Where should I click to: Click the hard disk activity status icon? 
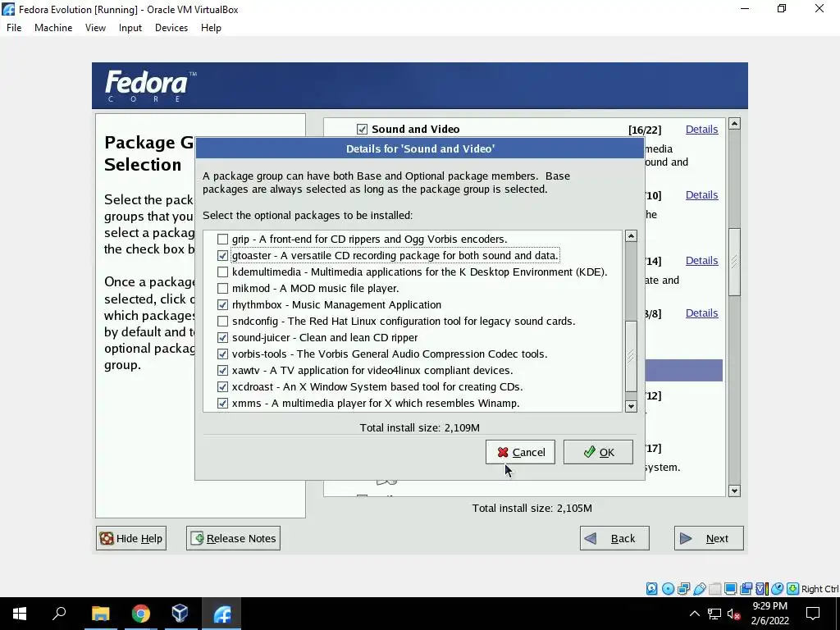coord(651,589)
